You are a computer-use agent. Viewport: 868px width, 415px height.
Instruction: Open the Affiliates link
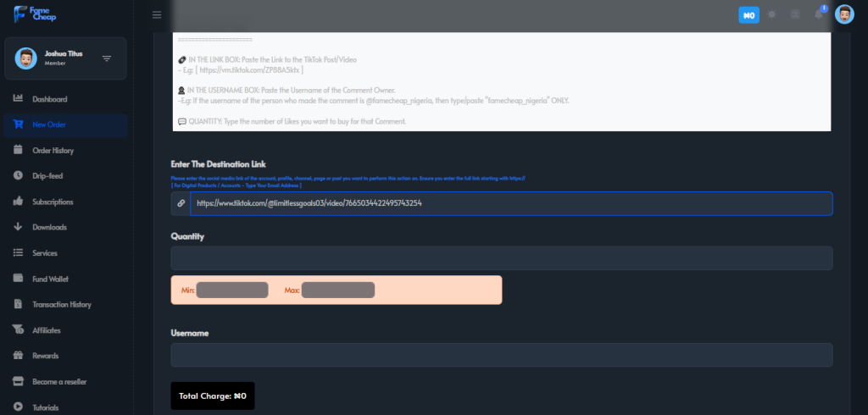pyautogui.click(x=47, y=330)
